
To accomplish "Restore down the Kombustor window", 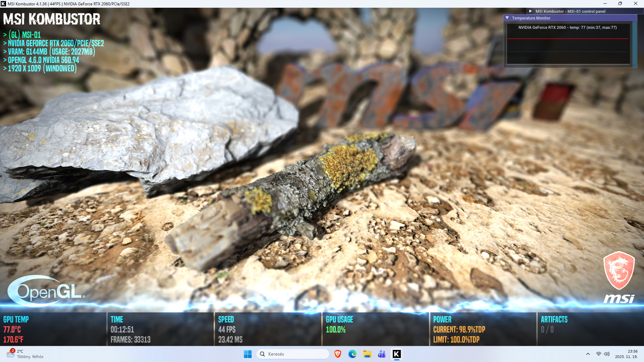I will (x=620, y=4).
